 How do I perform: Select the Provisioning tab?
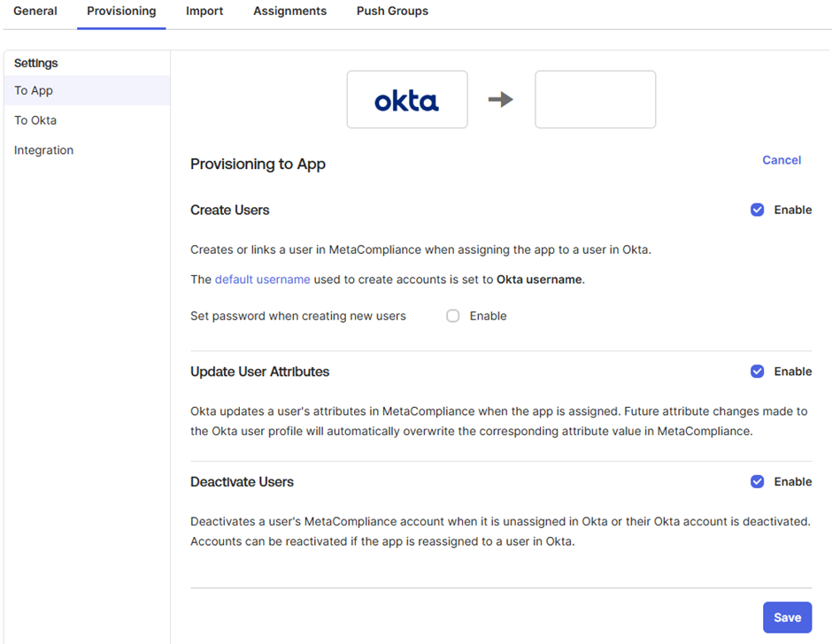121,11
